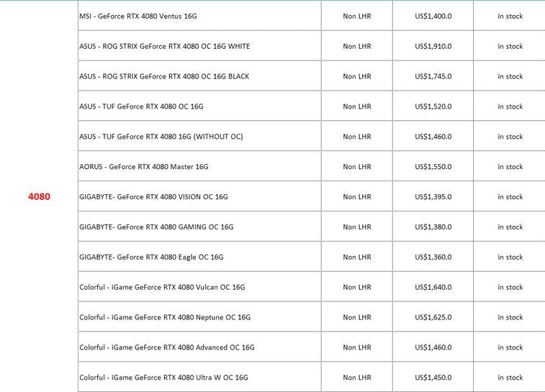Select Colorful iGame RTX 4080 Vulcan OC name
This screenshot has height=392, width=545.
162,288
